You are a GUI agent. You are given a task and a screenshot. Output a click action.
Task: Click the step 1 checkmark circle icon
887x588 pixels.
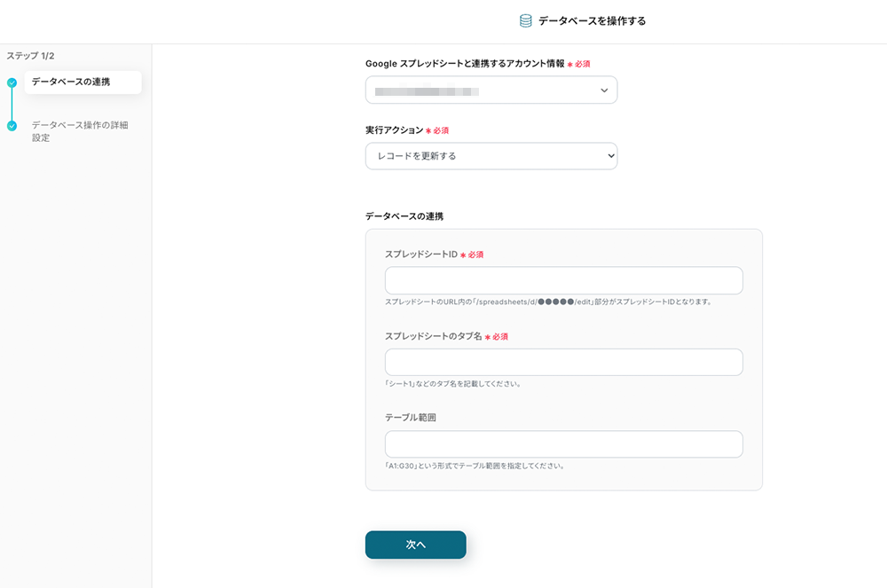pos(12,82)
